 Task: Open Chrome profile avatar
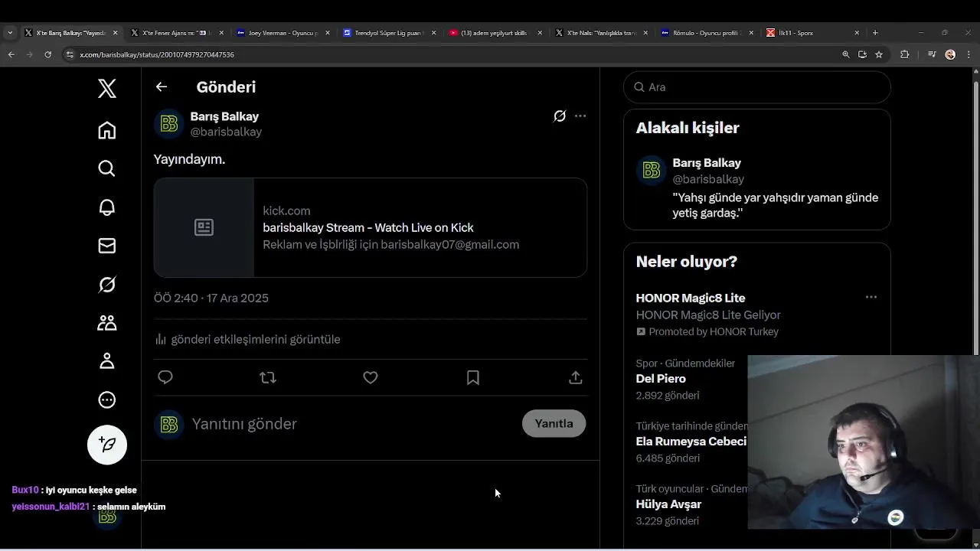point(950,54)
